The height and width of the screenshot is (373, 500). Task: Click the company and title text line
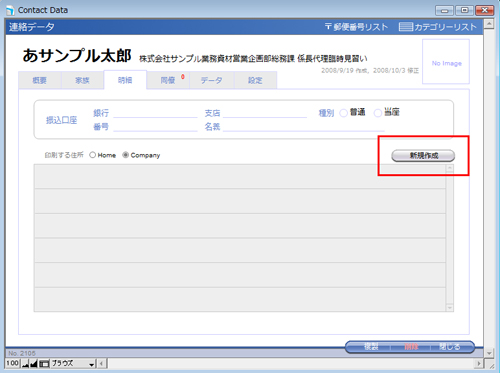click(x=253, y=59)
